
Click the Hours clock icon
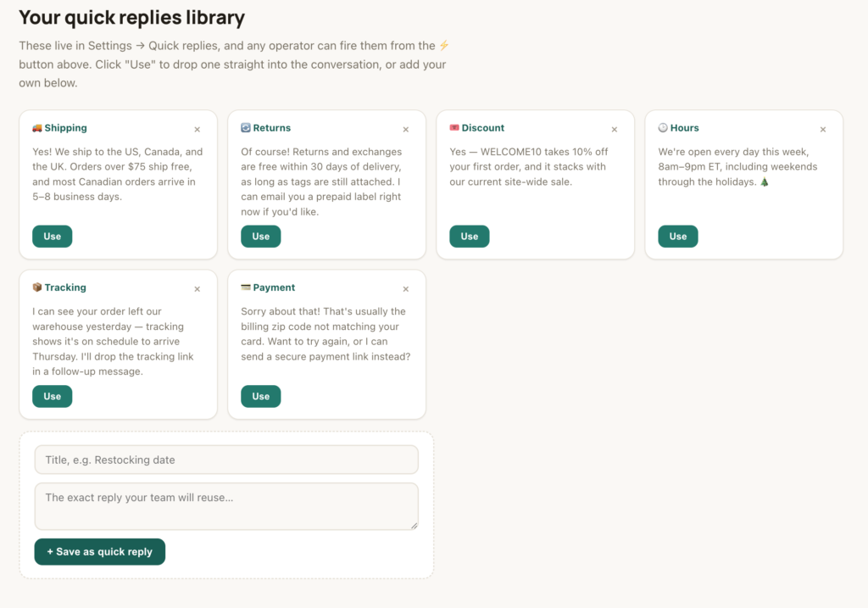663,128
